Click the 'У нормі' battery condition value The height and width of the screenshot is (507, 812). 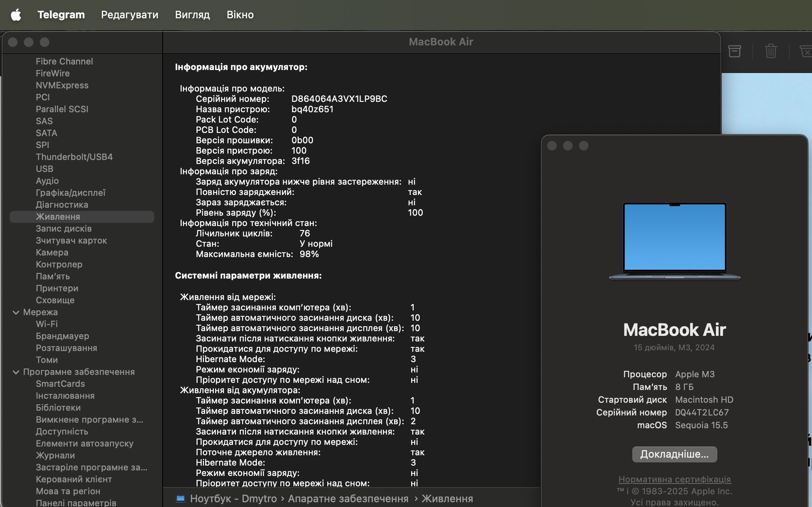(316, 244)
